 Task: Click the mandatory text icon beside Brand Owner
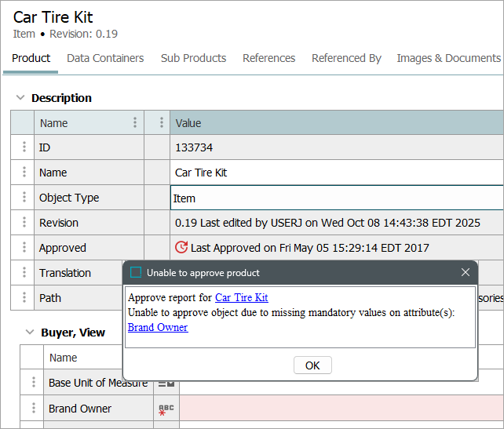[x=166, y=409]
